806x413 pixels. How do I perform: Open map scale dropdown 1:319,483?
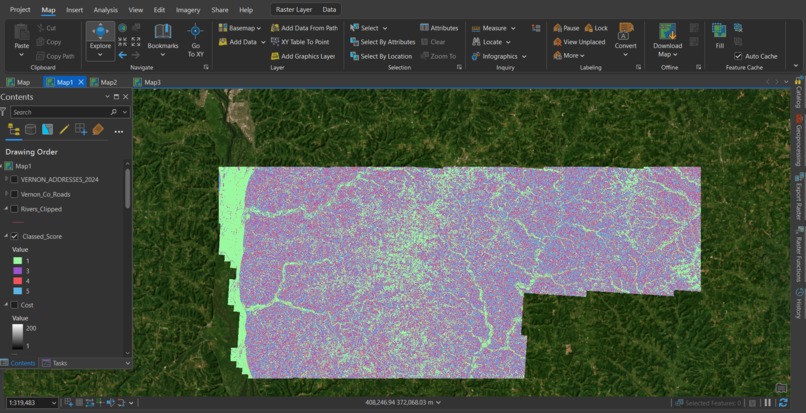pos(54,403)
